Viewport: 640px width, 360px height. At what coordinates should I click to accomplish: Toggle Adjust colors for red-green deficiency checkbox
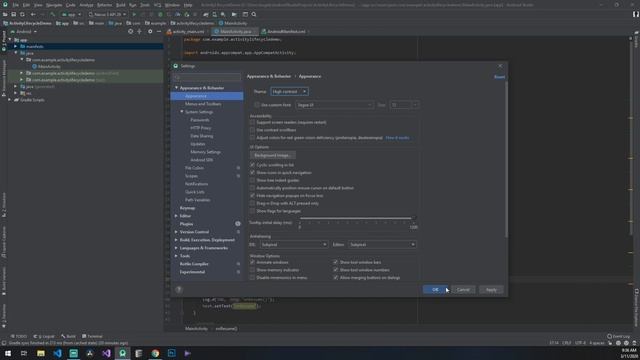252,138
